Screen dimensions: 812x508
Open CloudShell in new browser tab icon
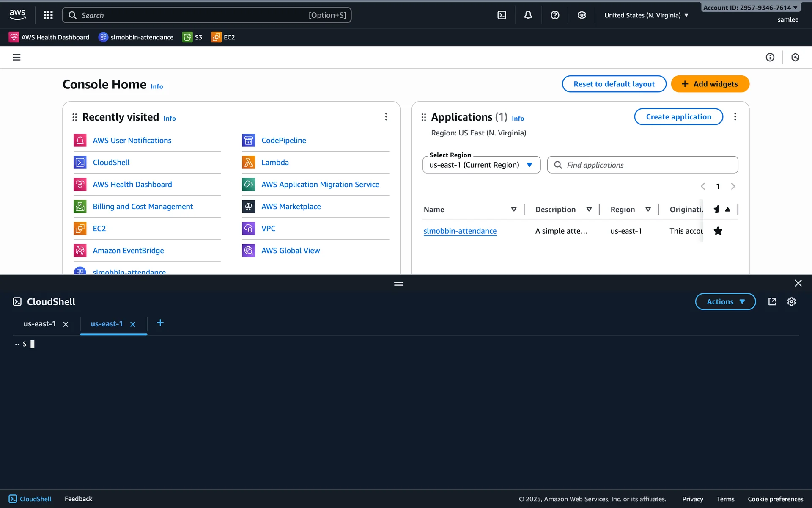[772, 301]
